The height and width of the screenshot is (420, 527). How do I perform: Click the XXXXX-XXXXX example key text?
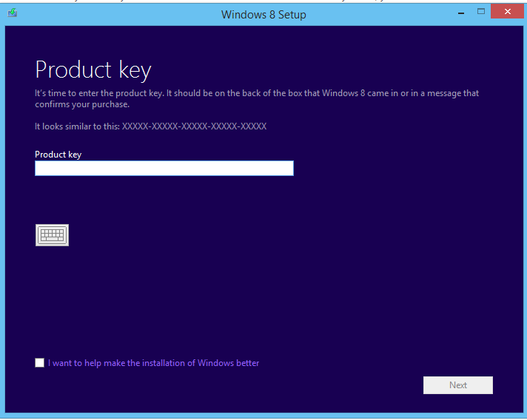point(194,126)
